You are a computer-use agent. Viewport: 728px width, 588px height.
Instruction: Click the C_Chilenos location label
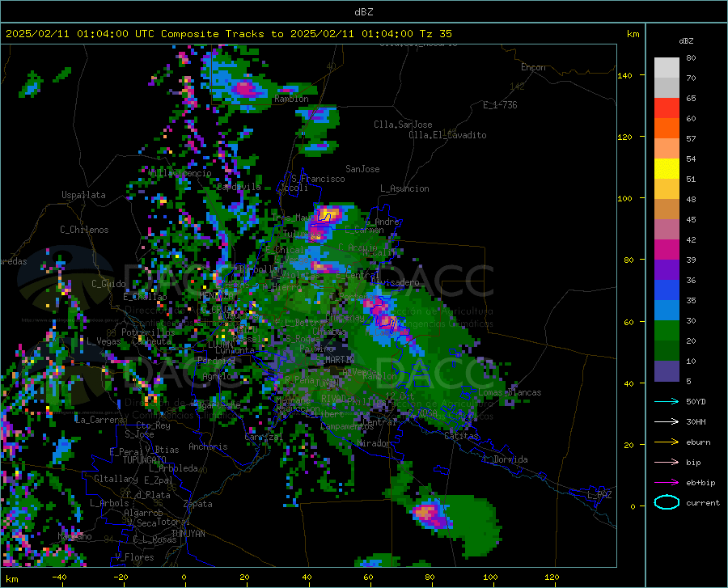tap(84, 230)
